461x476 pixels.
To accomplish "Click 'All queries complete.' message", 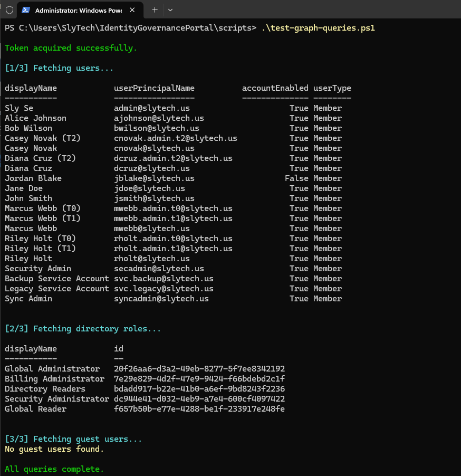I will (x=54, y=469).
